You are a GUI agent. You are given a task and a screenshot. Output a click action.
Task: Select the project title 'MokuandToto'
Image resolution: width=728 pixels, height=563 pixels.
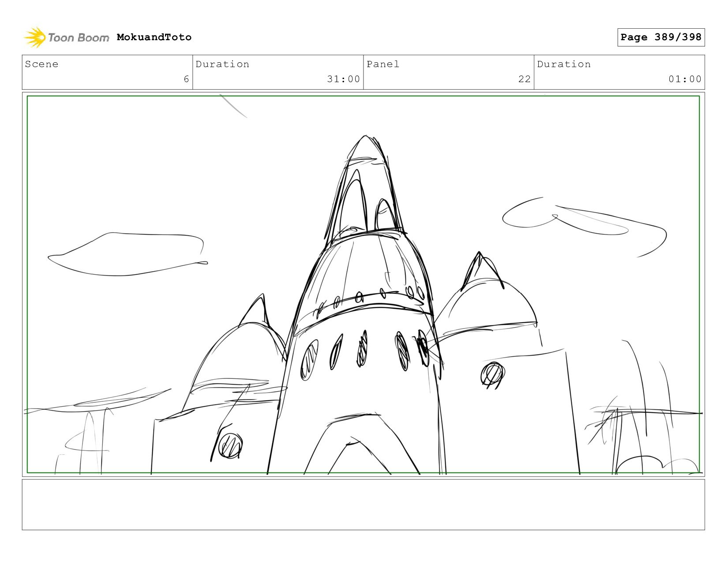click(154, 37)
